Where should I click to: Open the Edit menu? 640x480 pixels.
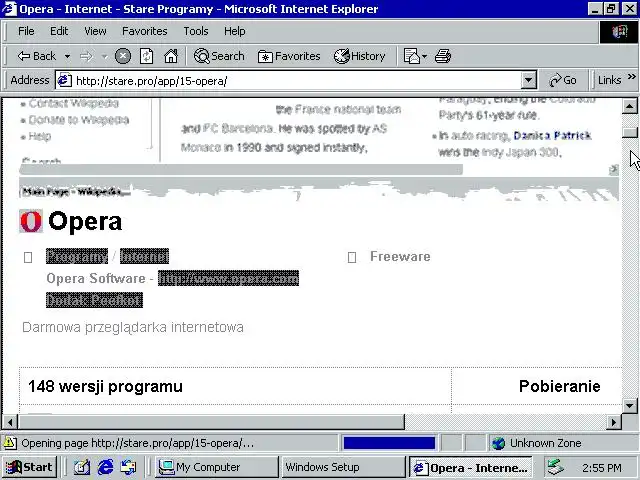tap(59, 31)
